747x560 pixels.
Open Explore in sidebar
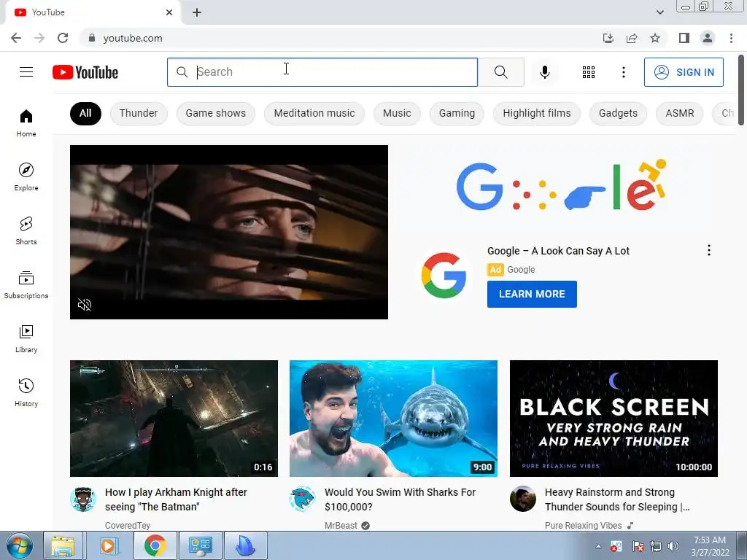[26, 176]
